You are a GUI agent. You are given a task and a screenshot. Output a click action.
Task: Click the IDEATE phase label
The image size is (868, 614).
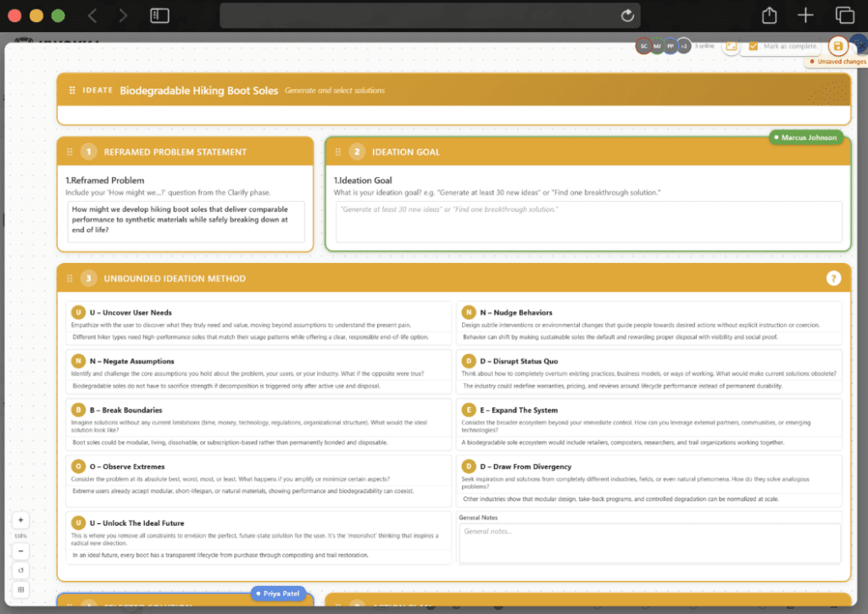coord(97,90)
